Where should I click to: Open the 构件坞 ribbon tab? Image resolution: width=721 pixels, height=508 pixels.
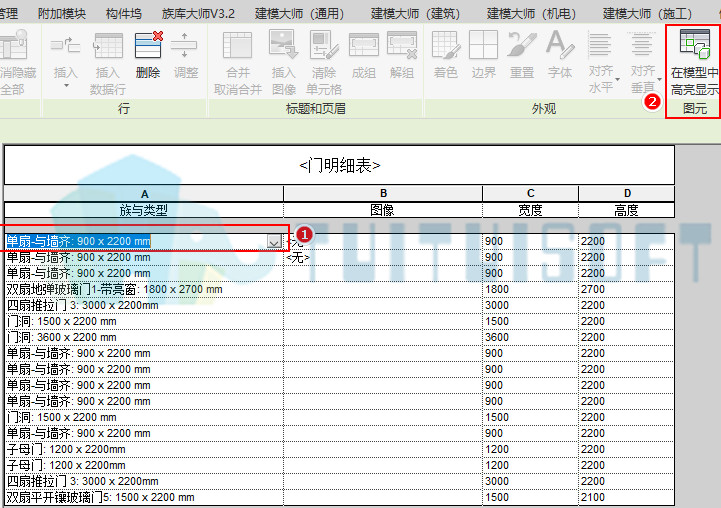coord(124,13)
